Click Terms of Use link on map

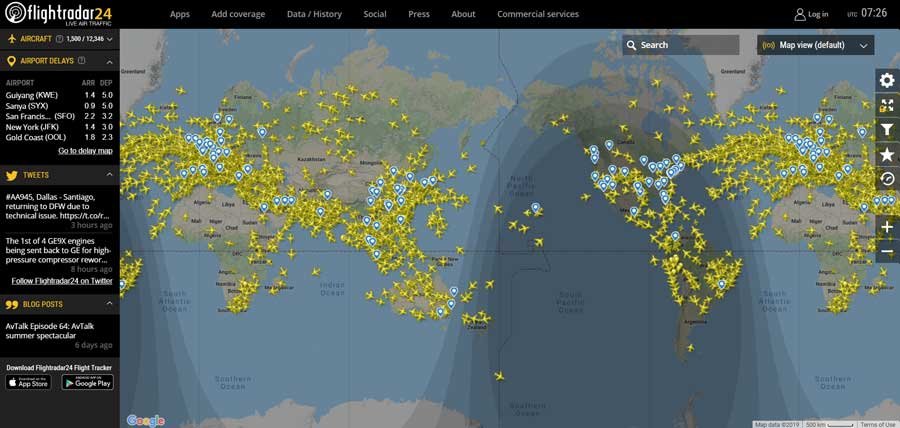coord(876,425)
